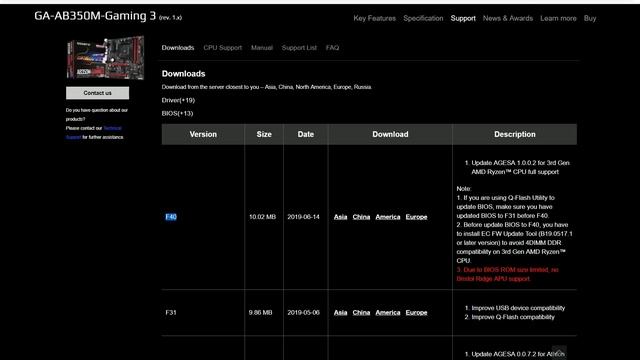Download F31 BIOS from America server

coord(388,312)
